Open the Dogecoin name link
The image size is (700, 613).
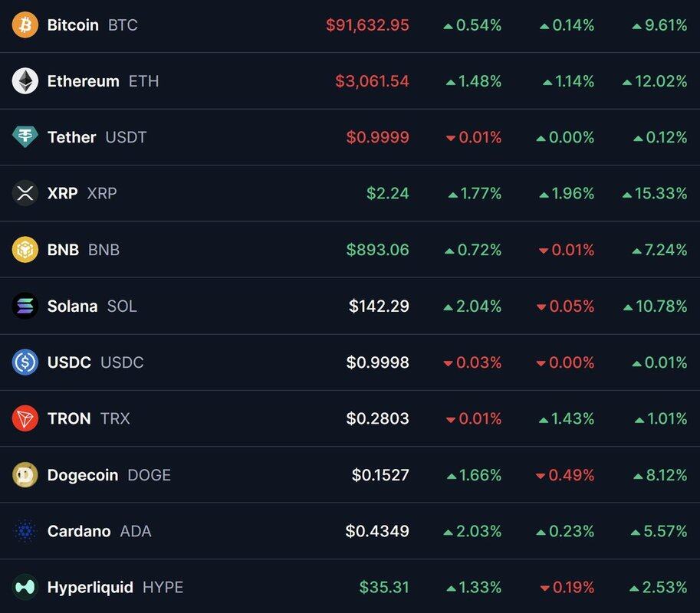83,475
